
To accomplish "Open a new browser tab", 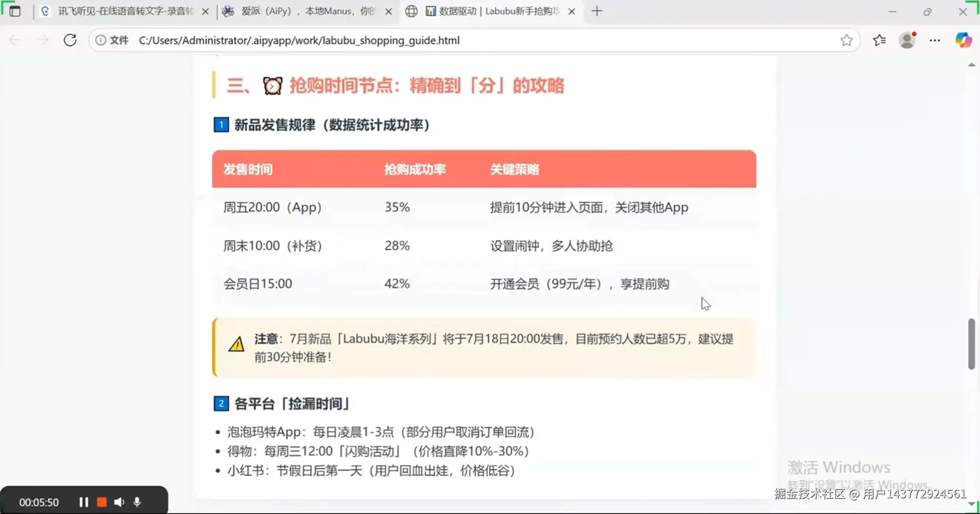I will (597, 11).
